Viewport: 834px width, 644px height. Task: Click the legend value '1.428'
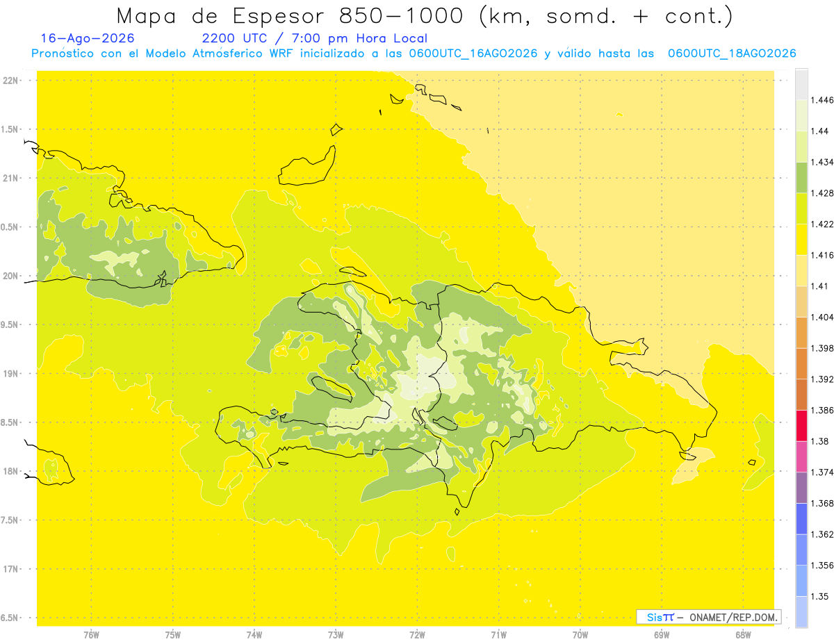click(x=822, y=193)
